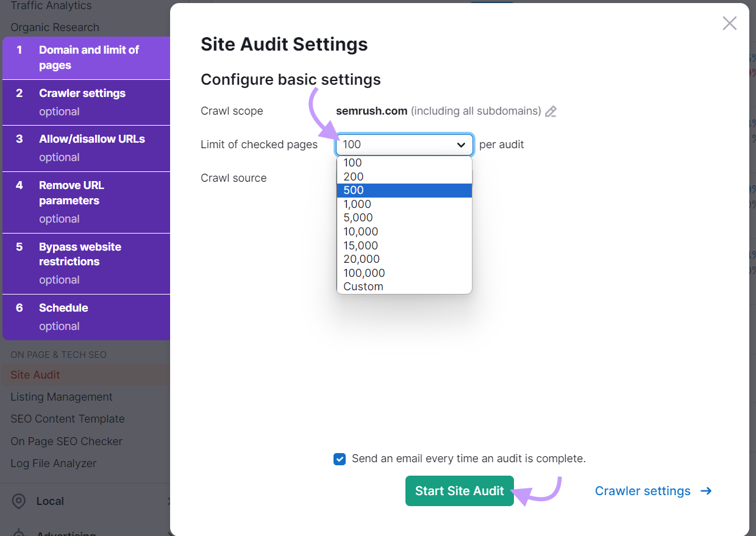The width and height of the screenshot is (756, 536).
Task: Close the Site Audit Settings dialog
Action: (x=729, y=24)
